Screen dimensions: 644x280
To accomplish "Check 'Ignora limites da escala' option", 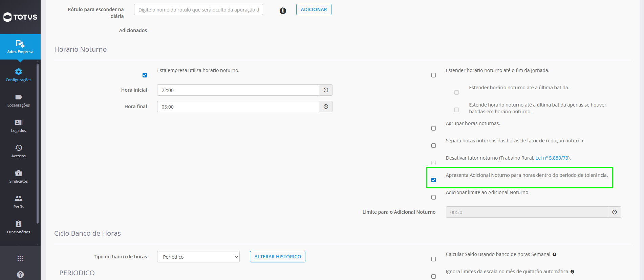I will coord(433,276).
